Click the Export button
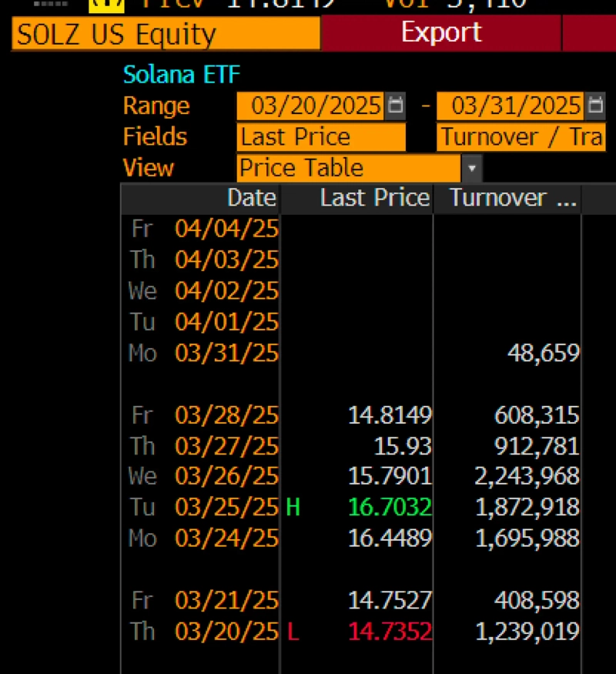The height and width of the screenshot is (674, 616). tap(440, 33)
